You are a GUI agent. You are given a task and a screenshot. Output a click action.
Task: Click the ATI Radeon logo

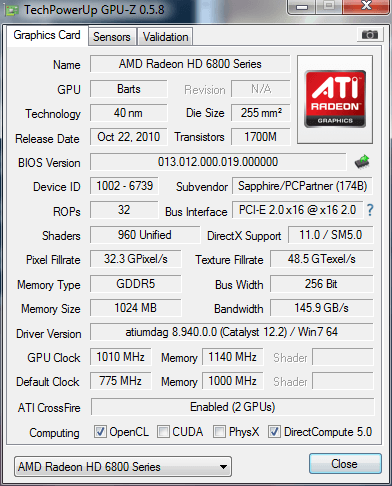click(335, 99)
